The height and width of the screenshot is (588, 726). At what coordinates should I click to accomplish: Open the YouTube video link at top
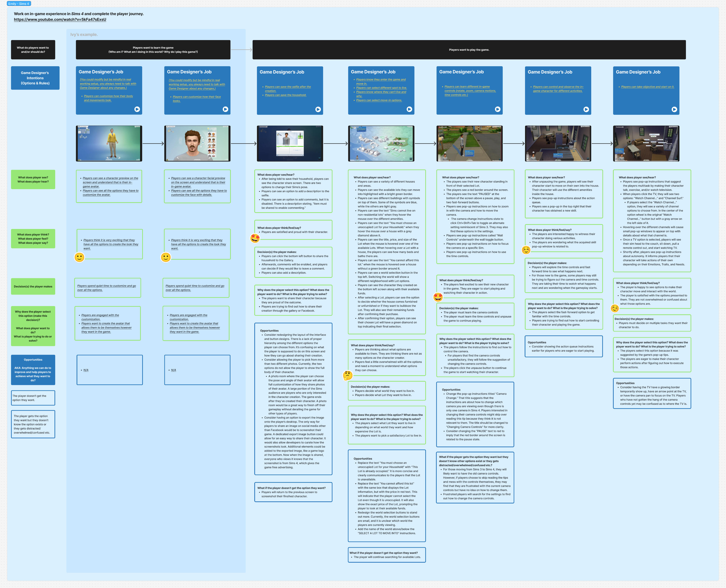tap(60, 20)
